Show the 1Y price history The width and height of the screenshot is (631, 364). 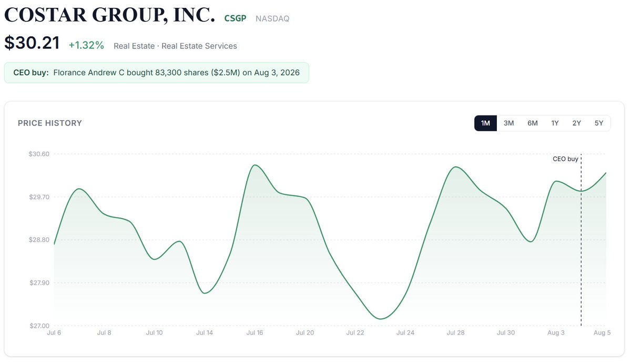555,123
